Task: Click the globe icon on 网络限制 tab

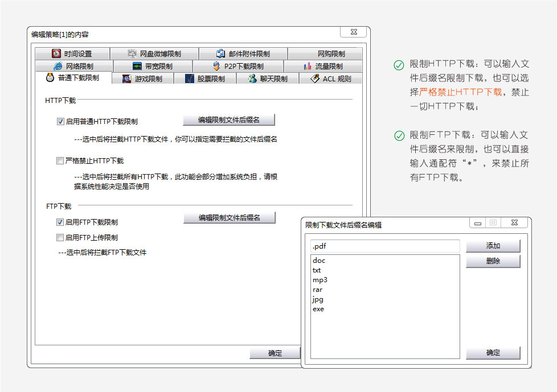Action: tap(58, 67)
